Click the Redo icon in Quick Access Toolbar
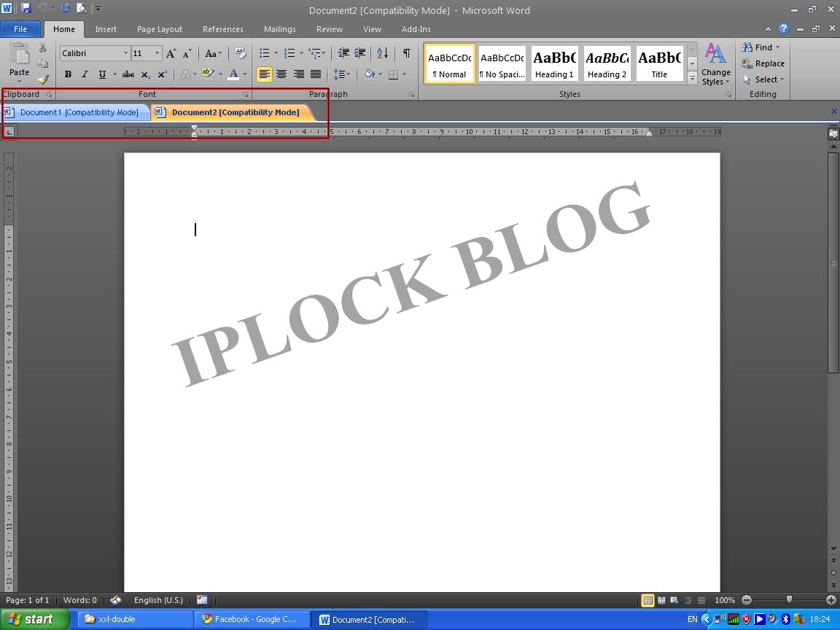840x630 pixels. pyautogui.click(x=66, y=8)
